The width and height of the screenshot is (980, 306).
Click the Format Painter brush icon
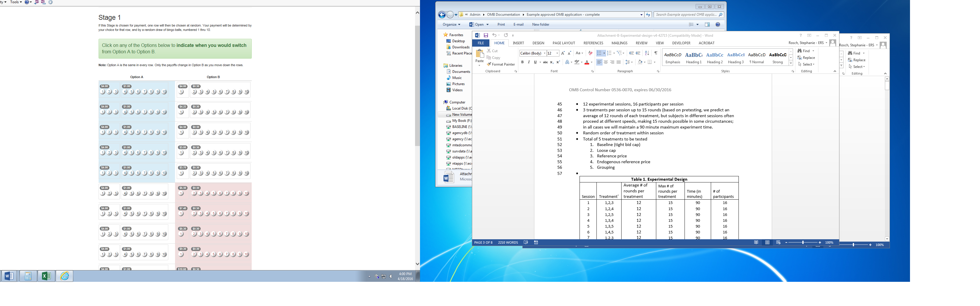pos(489,64)
